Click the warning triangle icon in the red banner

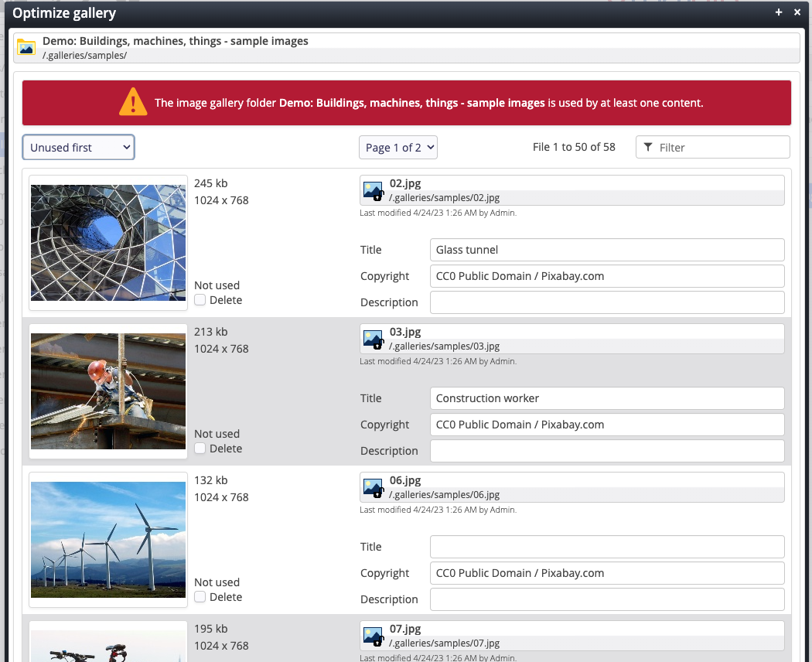(x=133, y=102)
